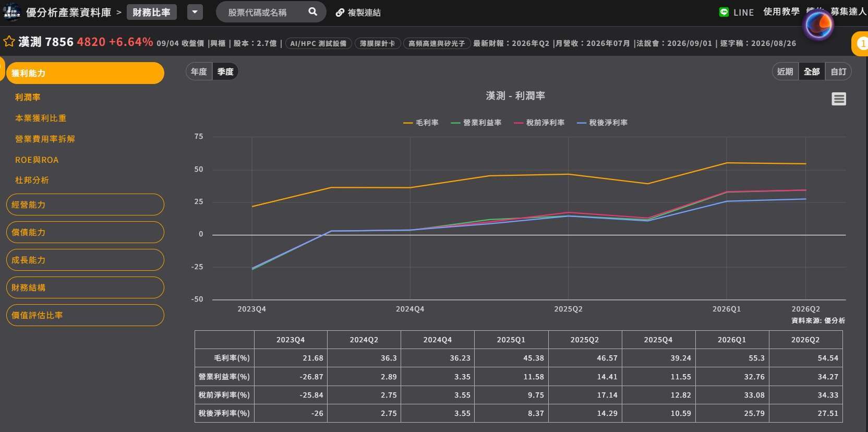
Task: Expand the 財務結構 section
Action: point(85,287)
